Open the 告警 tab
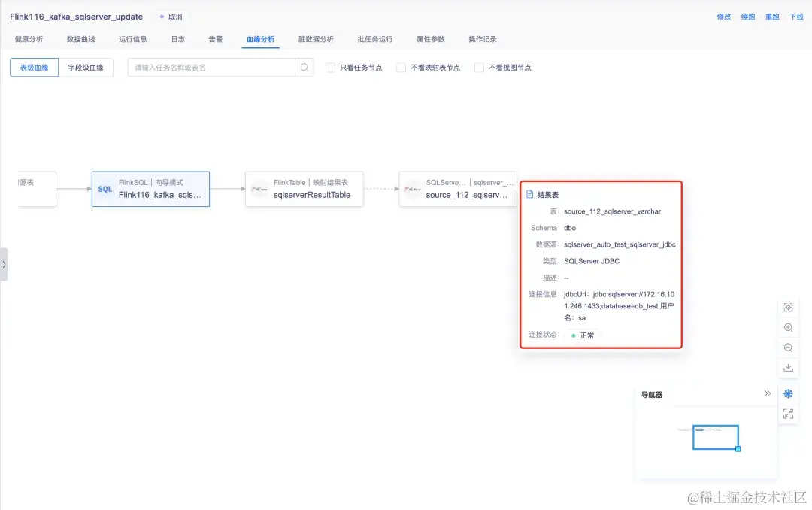The image size is (812, 510). click(x=216, y=39)
